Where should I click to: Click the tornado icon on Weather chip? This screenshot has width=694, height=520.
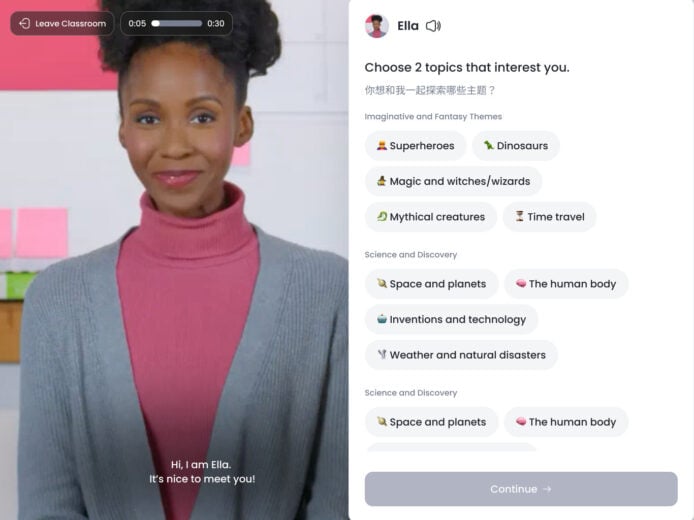(382, 354)
